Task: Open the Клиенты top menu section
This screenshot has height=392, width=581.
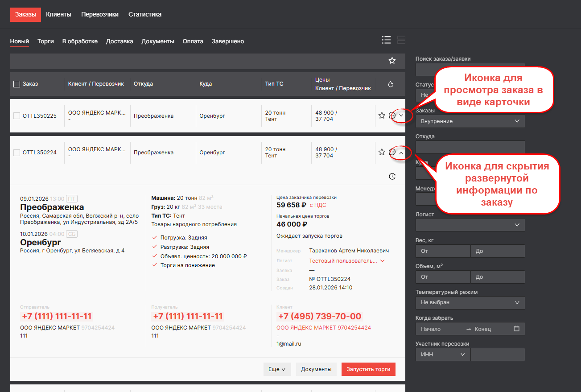Action: pyautogui.click(x=58, y=14)
